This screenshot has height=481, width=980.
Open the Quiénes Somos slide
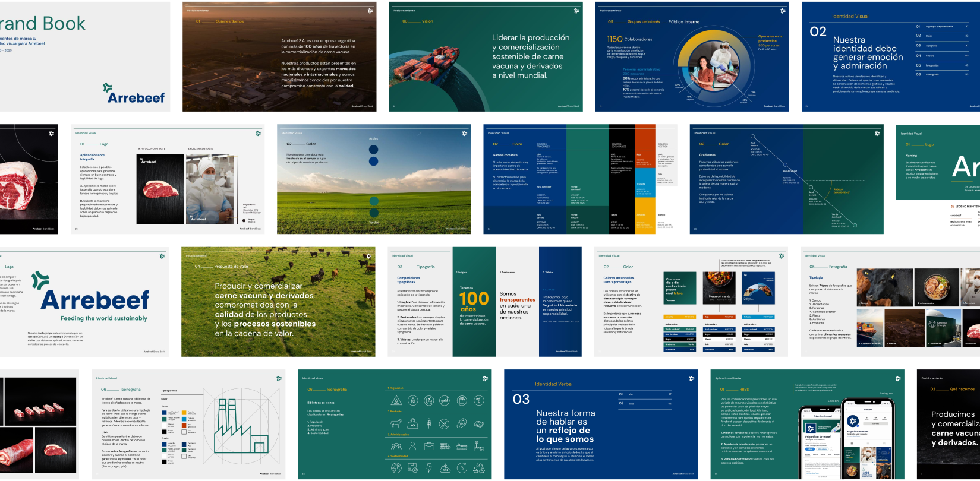coord(279,56)
